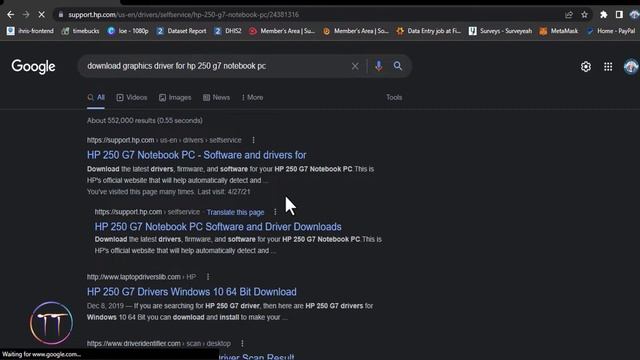The width and height of the screenshot is (640, 360).
Task: Click the browser forward arrow
Action: click(26, 15)
